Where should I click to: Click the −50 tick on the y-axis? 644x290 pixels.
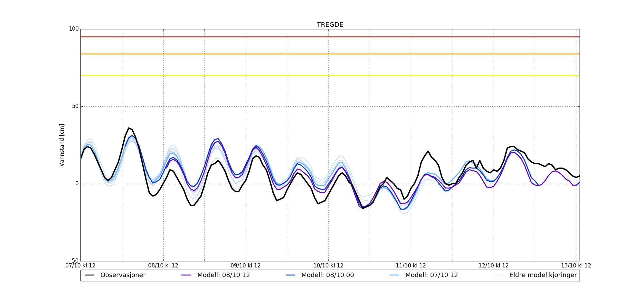[x=73, y=261]
